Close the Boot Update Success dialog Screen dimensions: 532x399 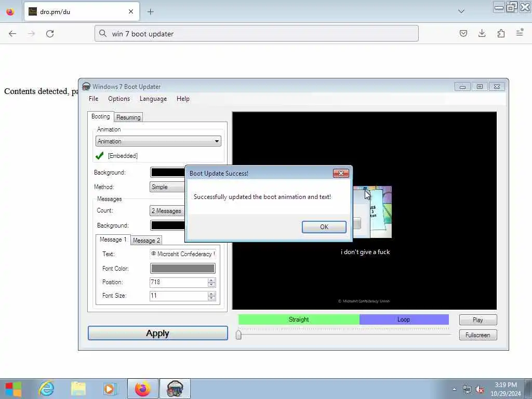(341, 174)
